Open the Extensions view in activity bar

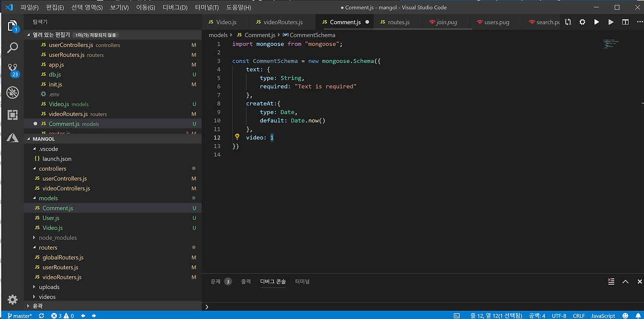pyautogui.click(x=13, y=115)
